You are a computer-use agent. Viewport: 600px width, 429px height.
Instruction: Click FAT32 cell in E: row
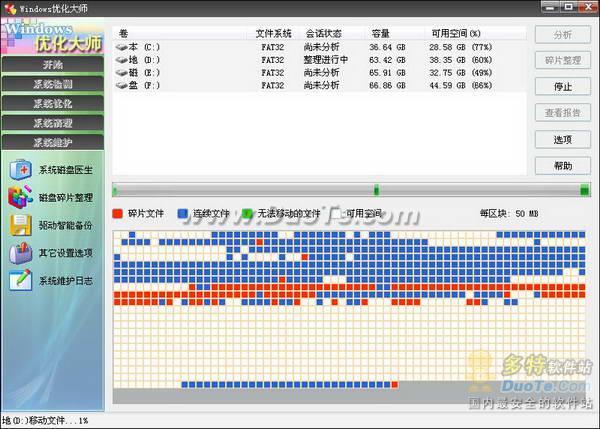click(273, 73)
